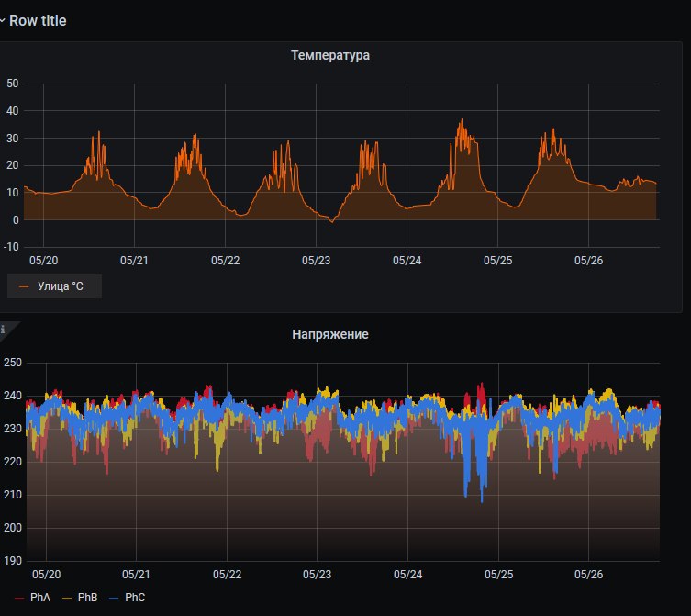Click the 250 value on voltage axis
Screen dimensions: 691x616
12,363
